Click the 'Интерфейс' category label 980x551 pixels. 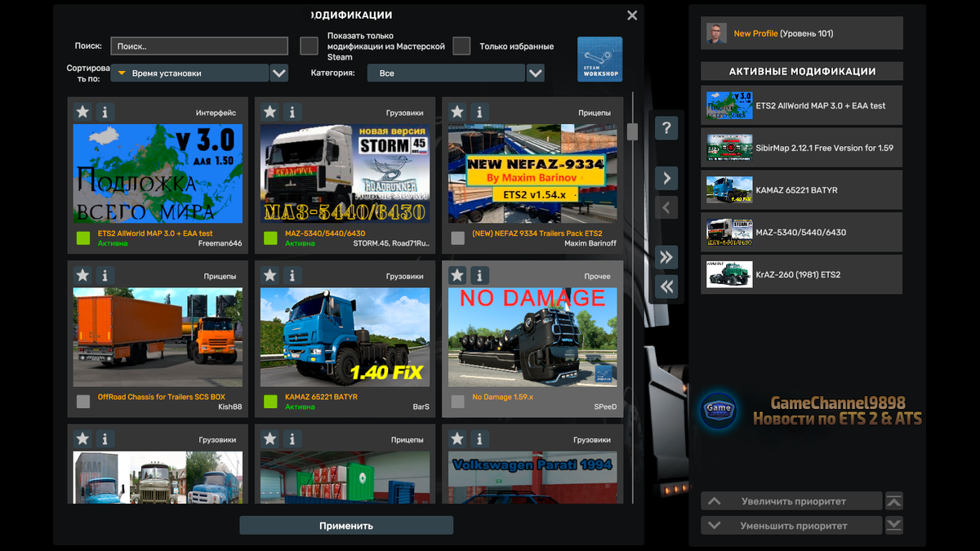click(x=216, y=113)
